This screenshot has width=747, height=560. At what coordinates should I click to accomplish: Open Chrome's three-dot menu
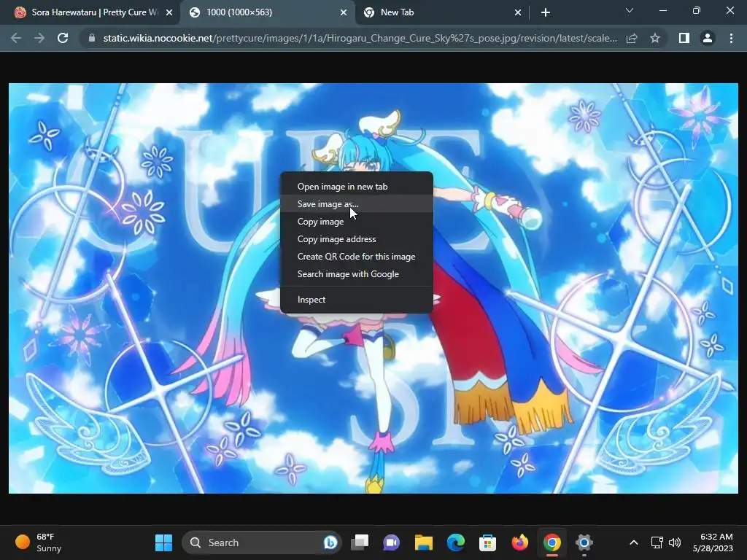pyautogui.click(x=731, y=38)
